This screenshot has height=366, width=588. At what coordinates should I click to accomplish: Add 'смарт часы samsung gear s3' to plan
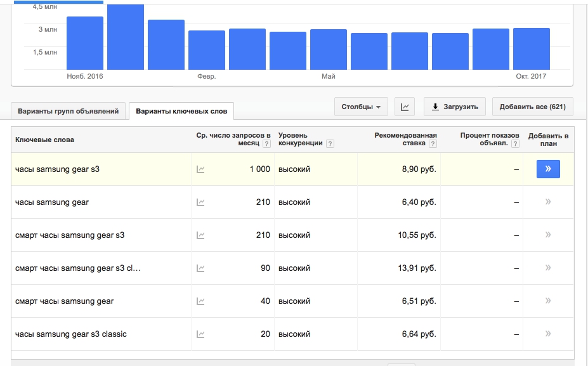point(548,235)
